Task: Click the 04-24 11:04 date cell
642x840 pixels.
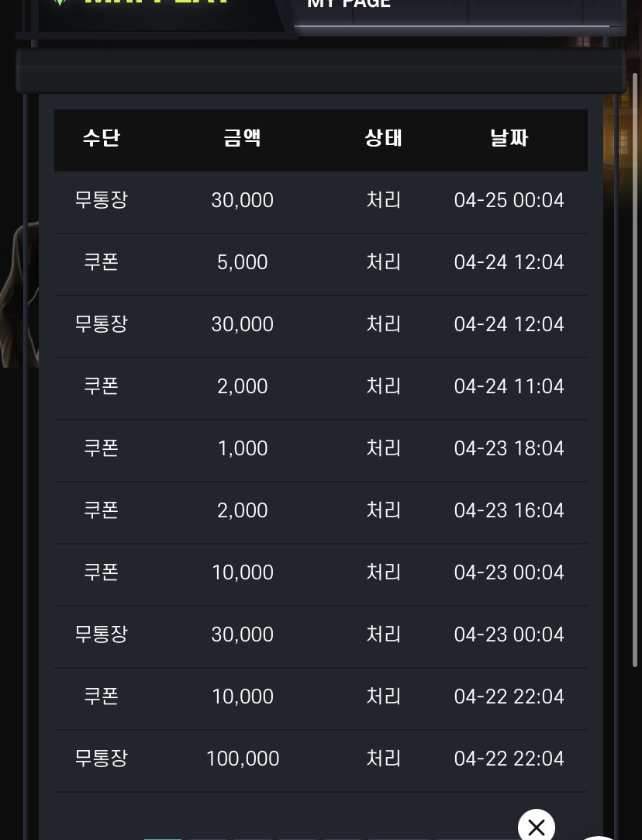Action: point(509,386)
